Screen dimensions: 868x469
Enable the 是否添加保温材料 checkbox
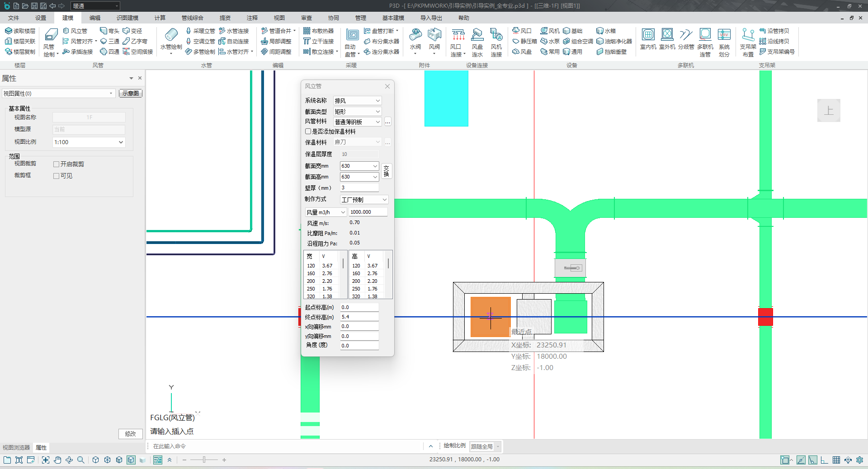coord(308,131)
